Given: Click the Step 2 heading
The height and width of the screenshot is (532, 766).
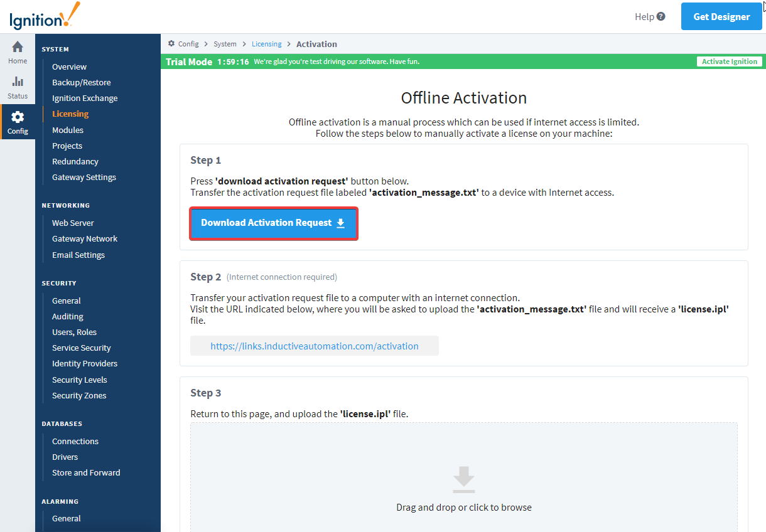Looking at the screenshot, I should tap(206, 277).
